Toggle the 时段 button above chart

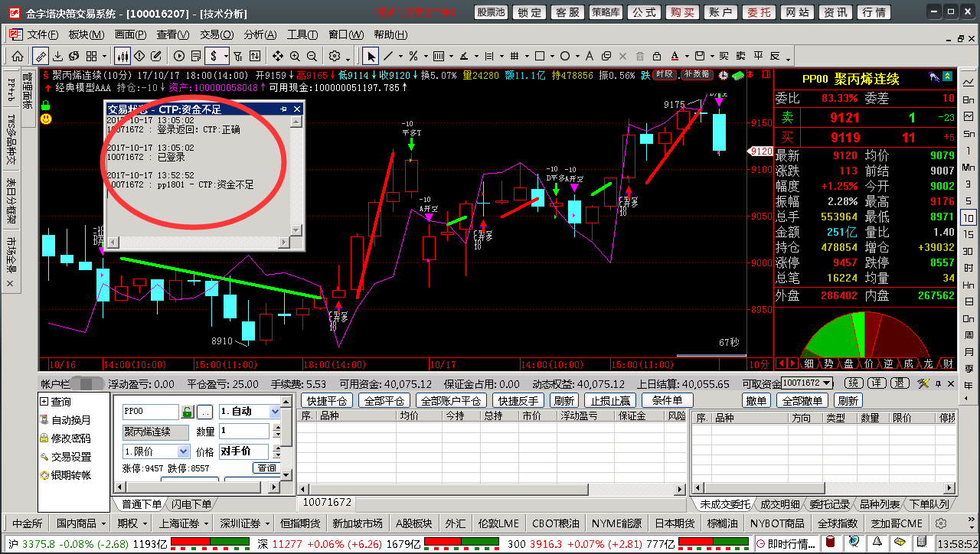[666, 74]
